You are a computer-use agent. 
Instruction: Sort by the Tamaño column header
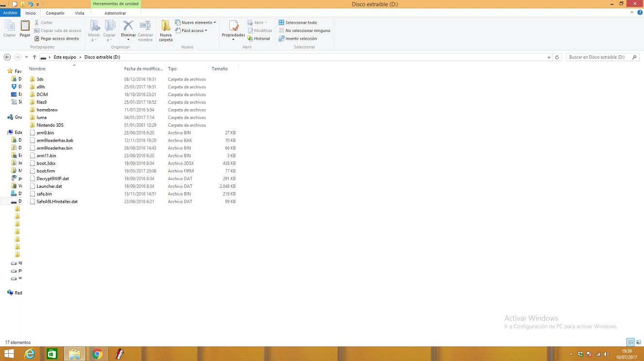(220, 69)
